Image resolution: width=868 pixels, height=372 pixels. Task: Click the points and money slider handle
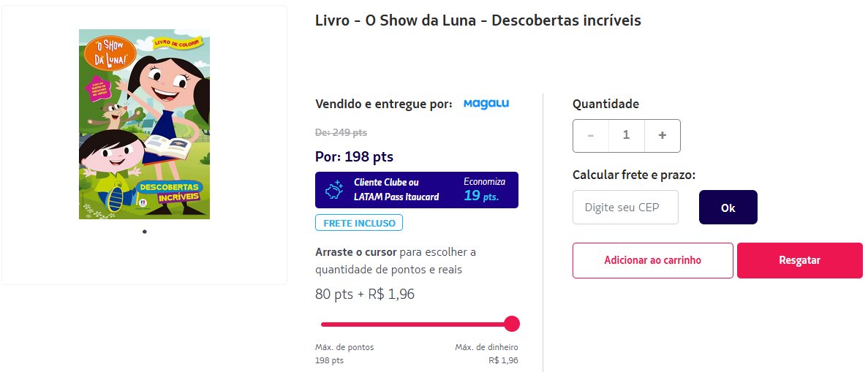click(x=512, y=324)
